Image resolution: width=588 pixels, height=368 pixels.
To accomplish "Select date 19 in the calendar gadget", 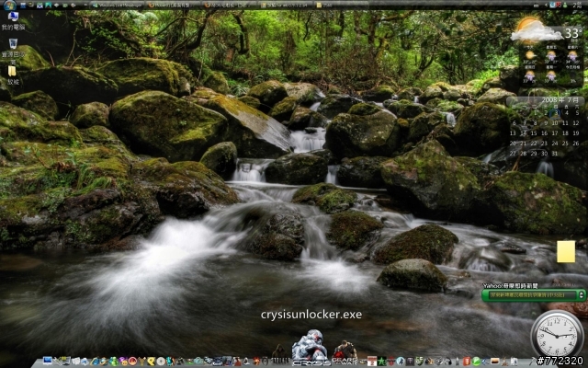I will (576, 132).
